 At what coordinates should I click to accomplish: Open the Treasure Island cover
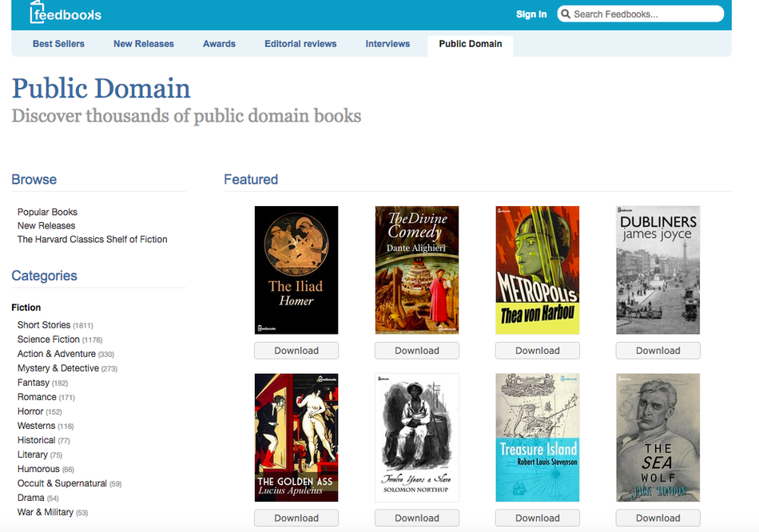(538, 438)
